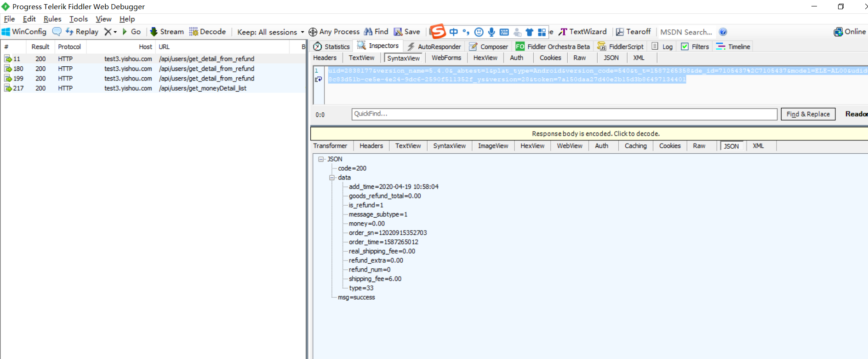The height and width of the screenshot is (359, 868).
Task: Open the toolbox grid icon in input bar
Action: [x=542, y=32]
